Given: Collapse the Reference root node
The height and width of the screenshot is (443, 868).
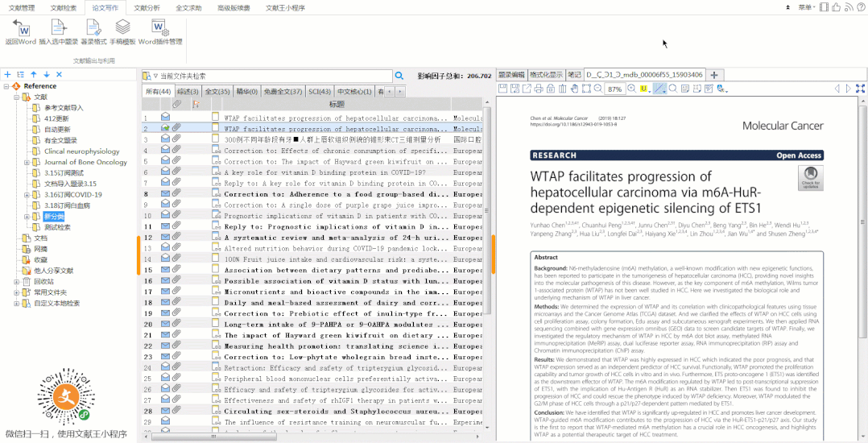Looking at the screenshot, I should point(6,86).
